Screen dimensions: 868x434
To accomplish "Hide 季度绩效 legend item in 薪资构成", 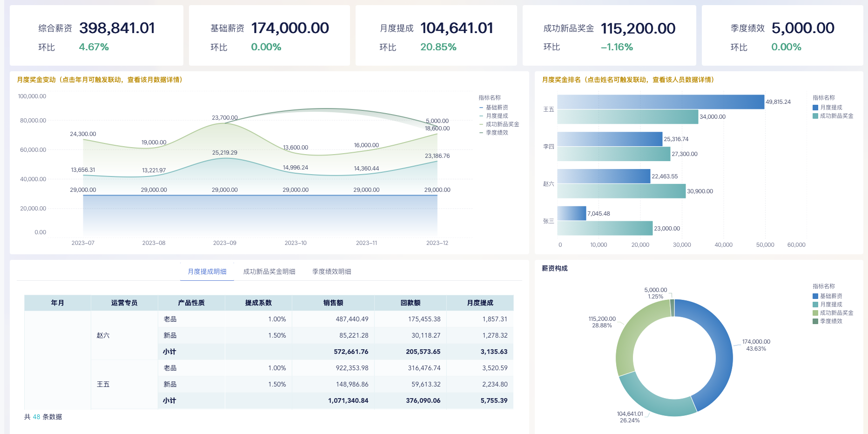I will click(x=831, y=321).
